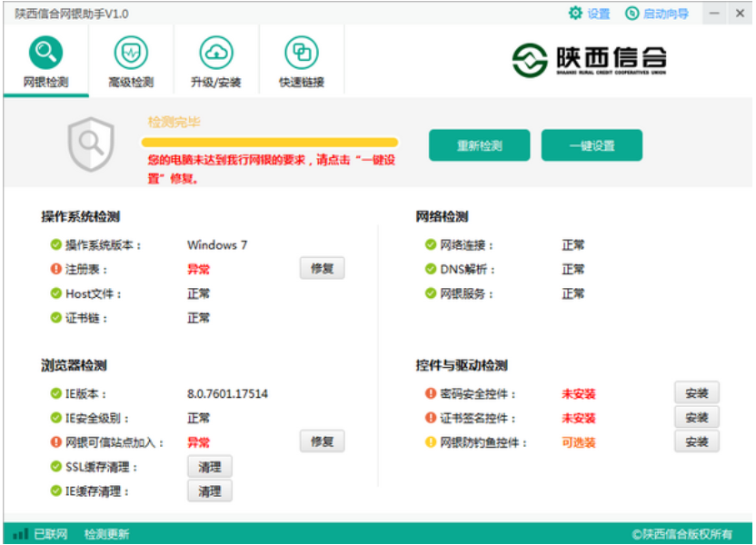Open the 设置 gear icon
Image resolution: width=756 pixels, height=545 pixels.
(x=574, y=13)
